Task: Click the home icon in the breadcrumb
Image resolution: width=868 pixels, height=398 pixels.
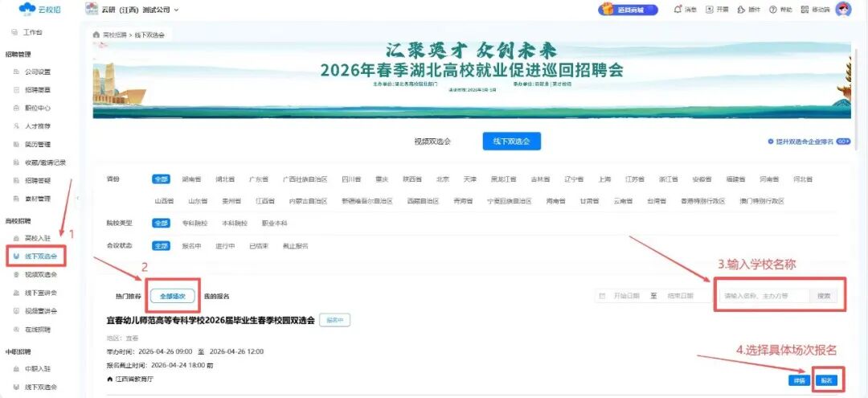Action: click(x=96, y=35)
